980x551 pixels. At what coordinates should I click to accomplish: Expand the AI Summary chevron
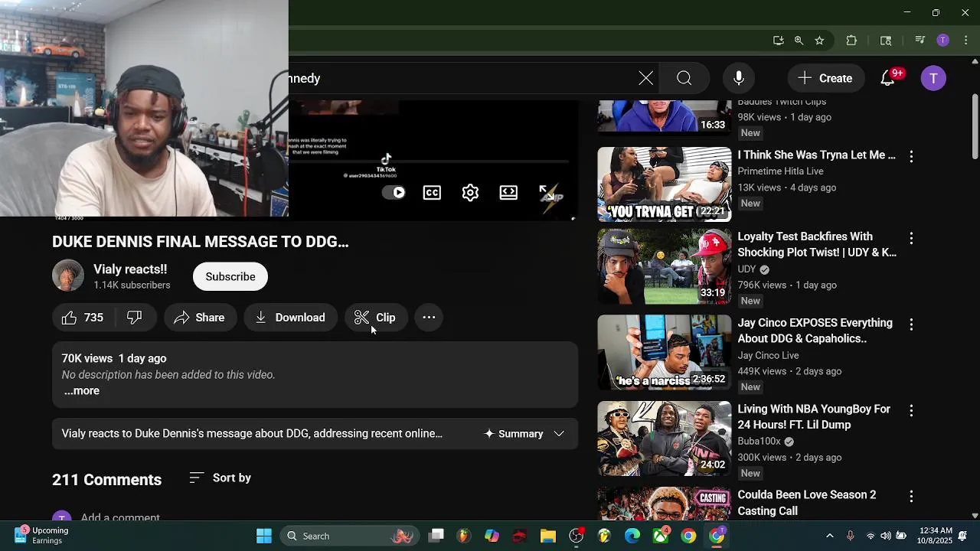559,434
